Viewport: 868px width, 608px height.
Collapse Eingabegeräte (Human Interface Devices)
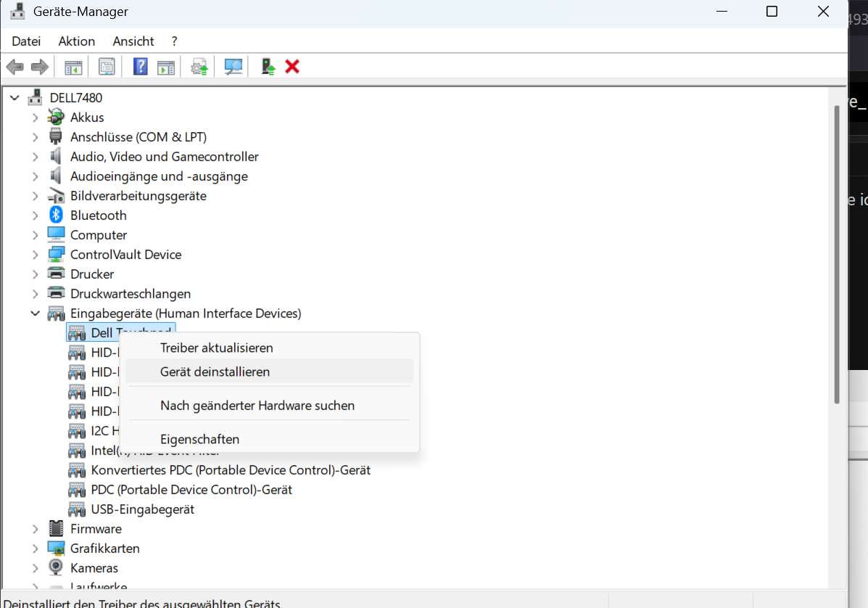pyautogui.click(x=36, y=313)
